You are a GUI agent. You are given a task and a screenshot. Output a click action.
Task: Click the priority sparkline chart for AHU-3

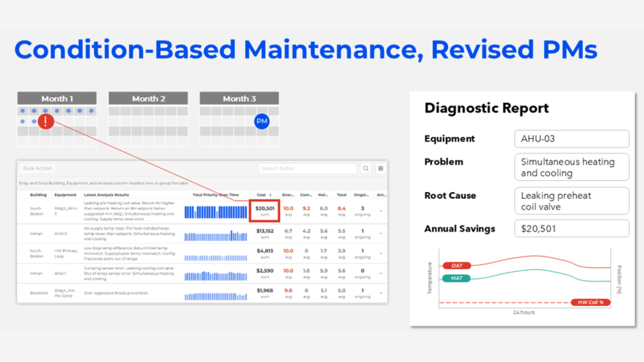[216, 234]
